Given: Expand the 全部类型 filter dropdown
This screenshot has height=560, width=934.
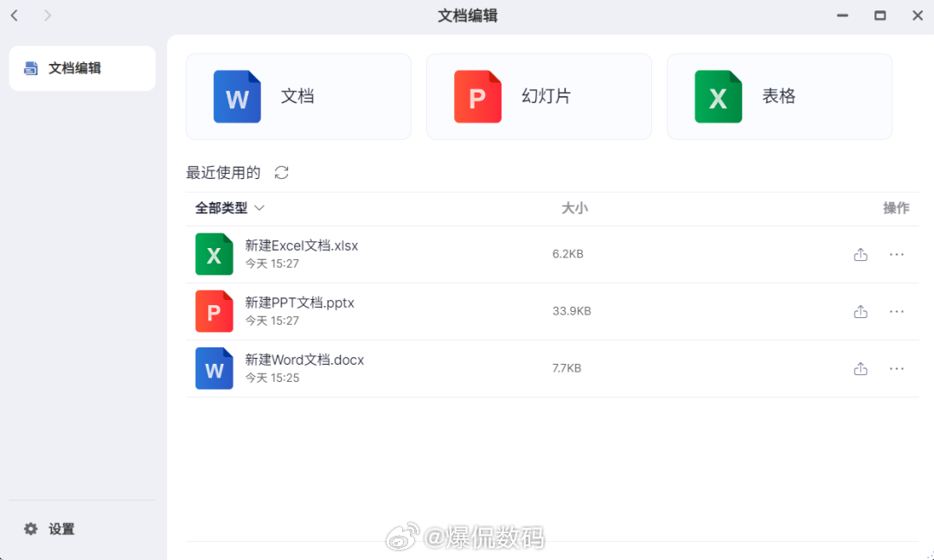Looking at the screenshot, I should tap(230, 207).
